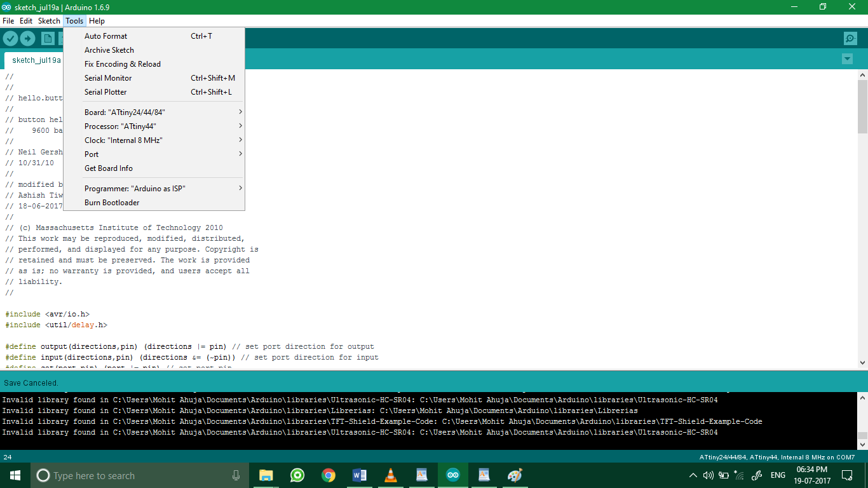868x488 pixels.
Task: Choose Auto Format in Tools menu
Action: tap(154, 36)
